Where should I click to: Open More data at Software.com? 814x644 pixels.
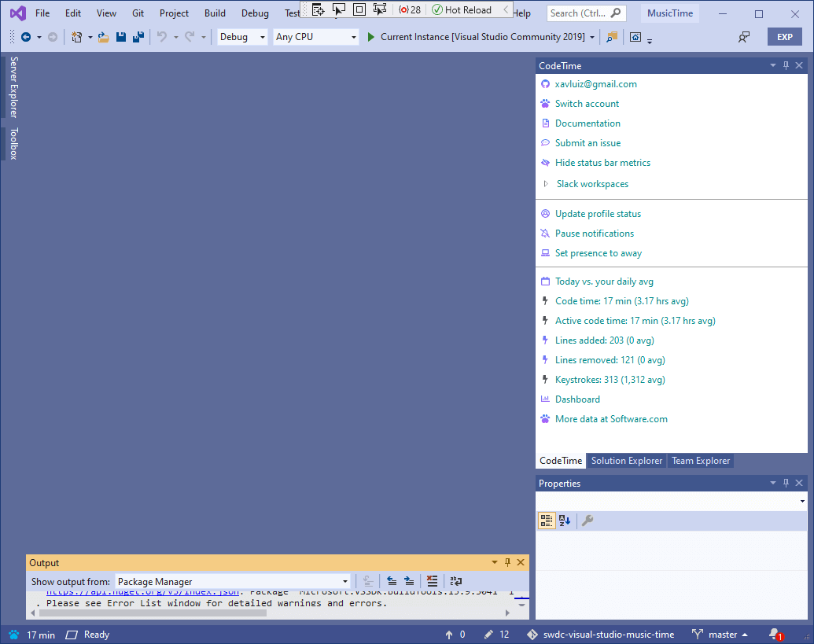611,419
